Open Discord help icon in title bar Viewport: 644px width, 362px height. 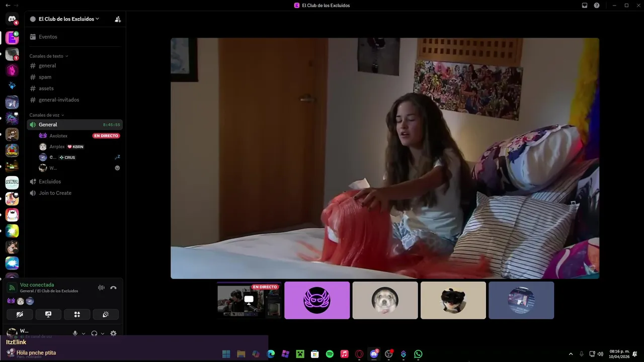click(x=597, y=6)
